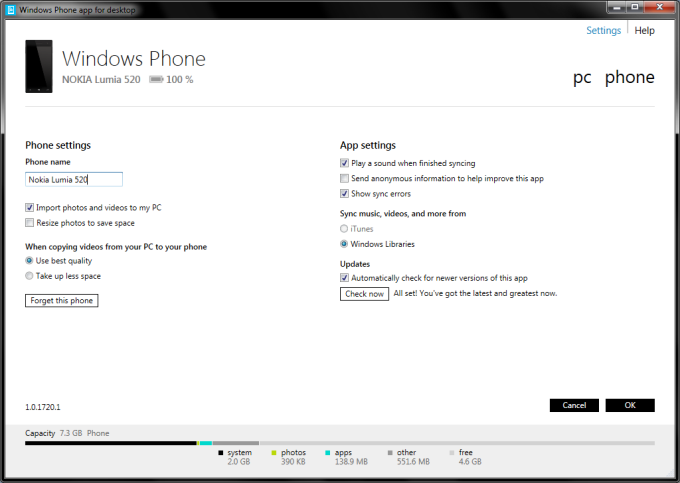Click the NOKIA Lumia 520 device label
The height and width of the screenshot is (483, 680).
[101, 79]
